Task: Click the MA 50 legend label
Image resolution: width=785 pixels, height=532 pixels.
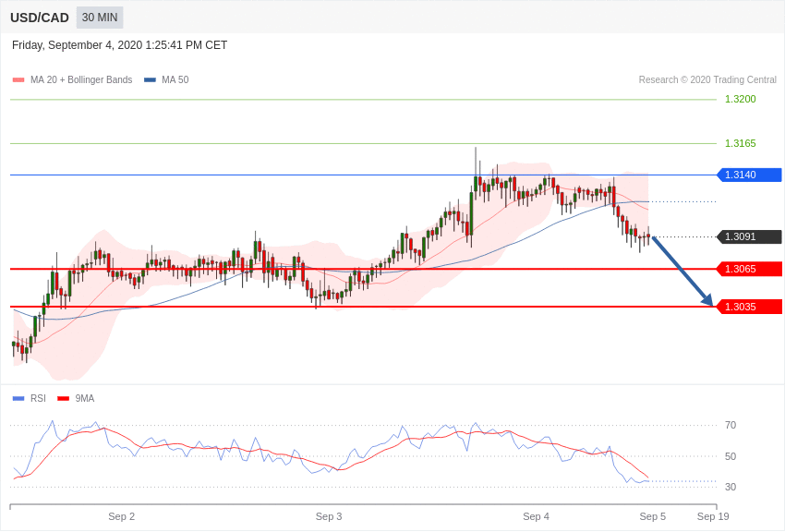Action: 175,80
